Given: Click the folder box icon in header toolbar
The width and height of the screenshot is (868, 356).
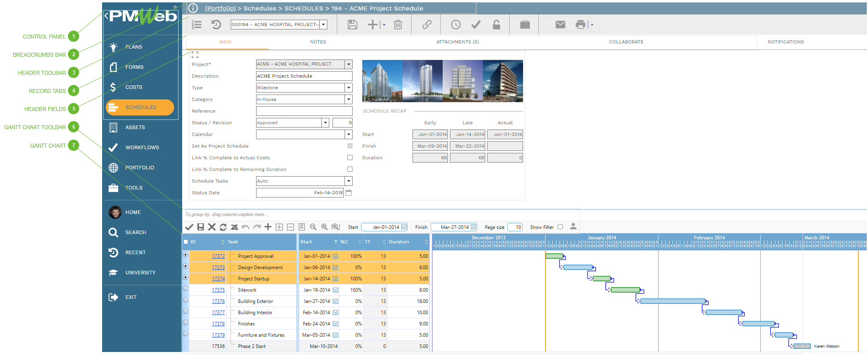Looking at the screenshot, I should [525, 25].
